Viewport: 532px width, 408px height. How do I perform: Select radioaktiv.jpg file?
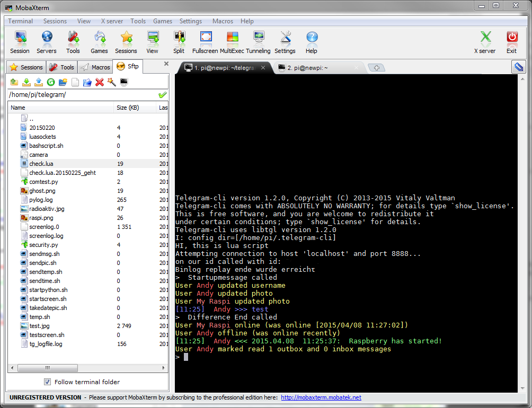pos(47,209)
